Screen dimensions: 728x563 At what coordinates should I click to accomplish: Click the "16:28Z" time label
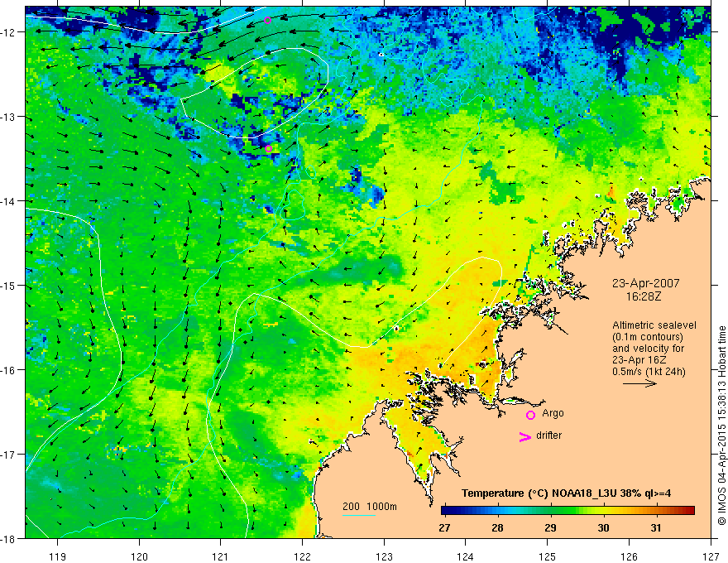(643, 296)
